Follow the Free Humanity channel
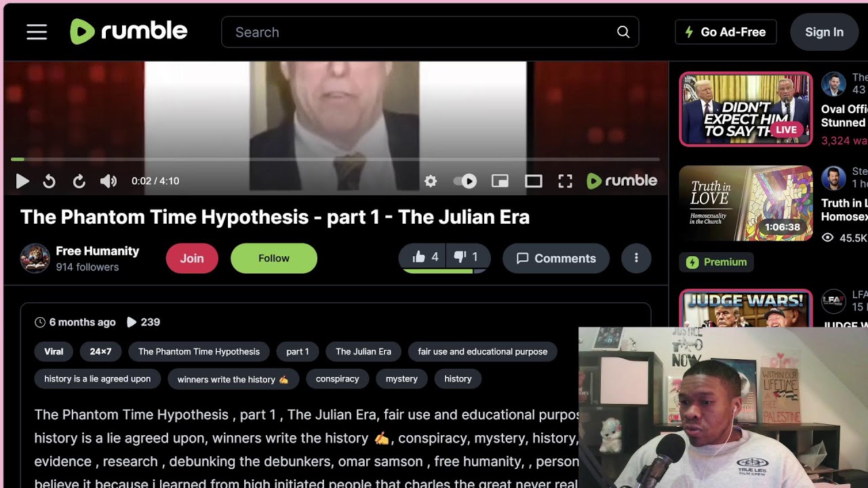868x488 pixels. [274, 258]
